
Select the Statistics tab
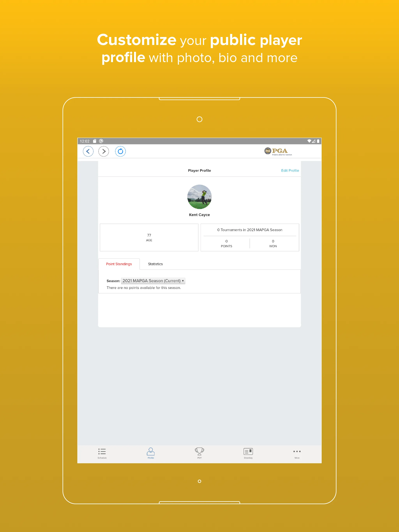tap(155, 263)
